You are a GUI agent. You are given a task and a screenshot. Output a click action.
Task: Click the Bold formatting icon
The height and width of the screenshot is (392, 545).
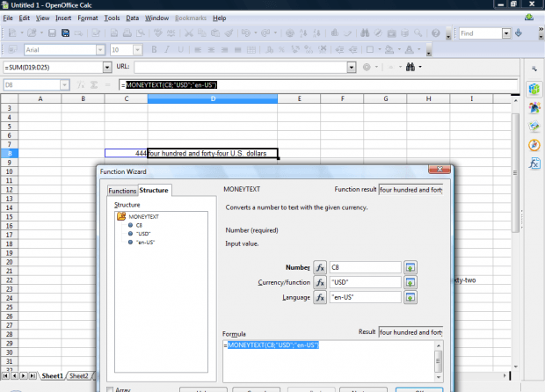point(154,50)
